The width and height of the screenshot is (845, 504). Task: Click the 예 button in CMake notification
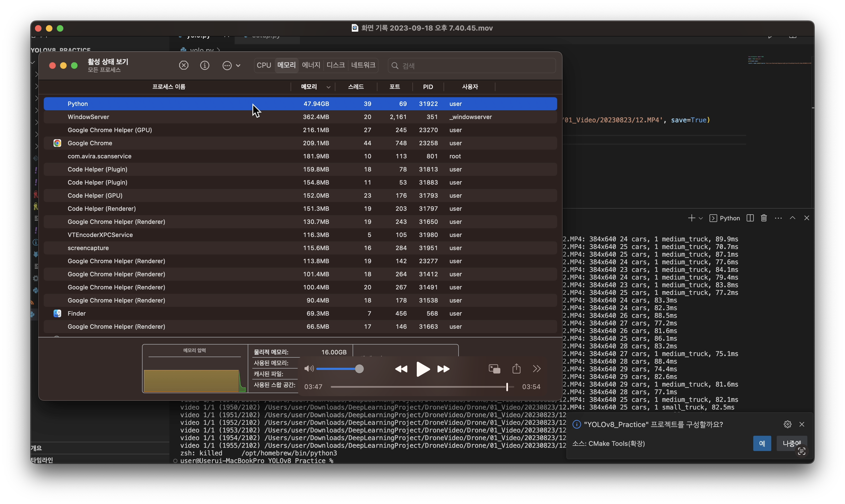762,444
